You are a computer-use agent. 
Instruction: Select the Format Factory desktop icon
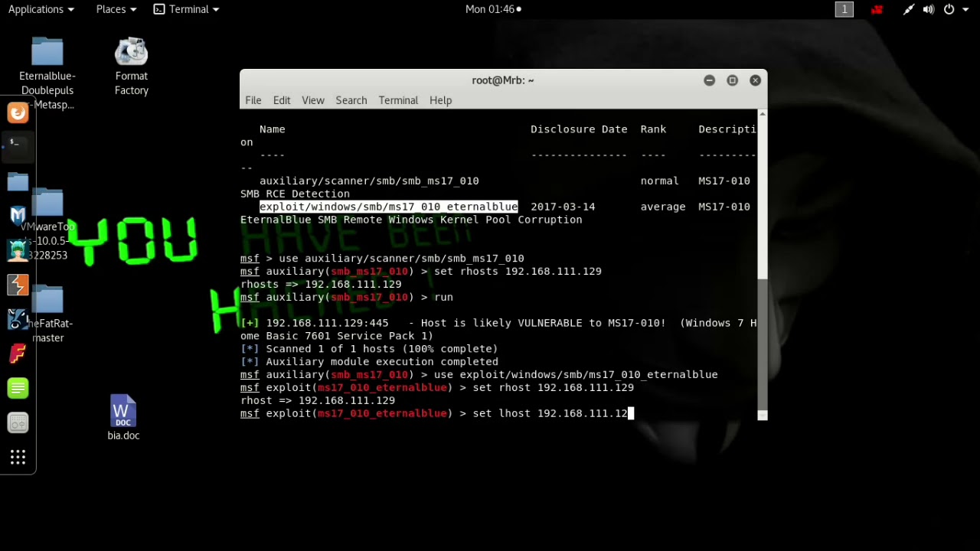pyautogui.click(x=132, y=67)
